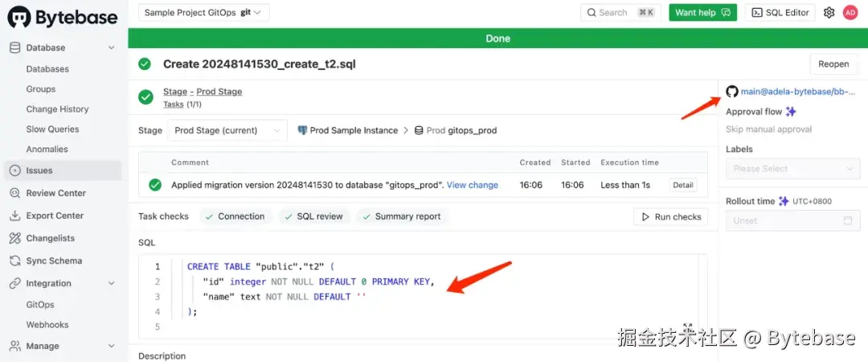
Task: Click the Tasks (1/1) link
Action: pyautogui.click(x=182, y=105)
